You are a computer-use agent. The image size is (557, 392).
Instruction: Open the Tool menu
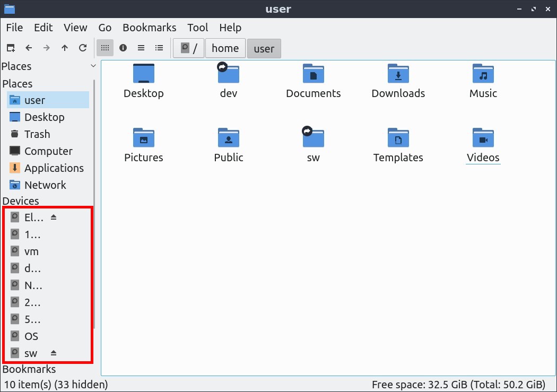coord(197,28)
